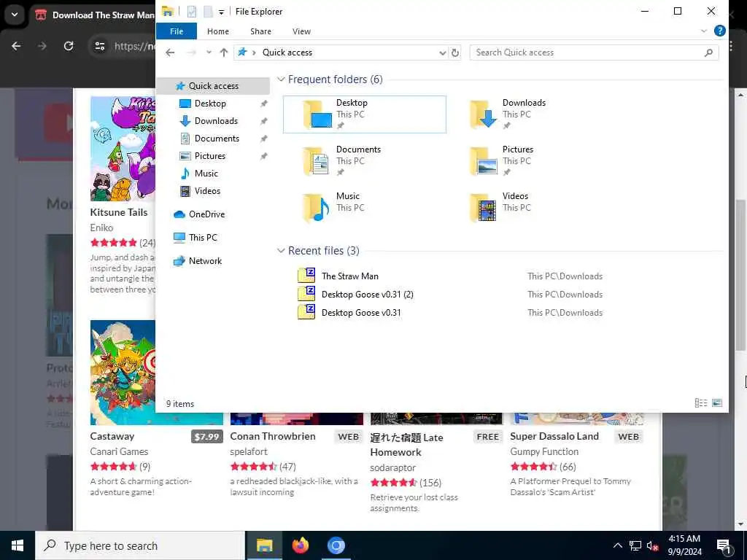Open Chromium browser from the taskbar
The width and height of the screenshot is (747, 560).
point(336,545)
